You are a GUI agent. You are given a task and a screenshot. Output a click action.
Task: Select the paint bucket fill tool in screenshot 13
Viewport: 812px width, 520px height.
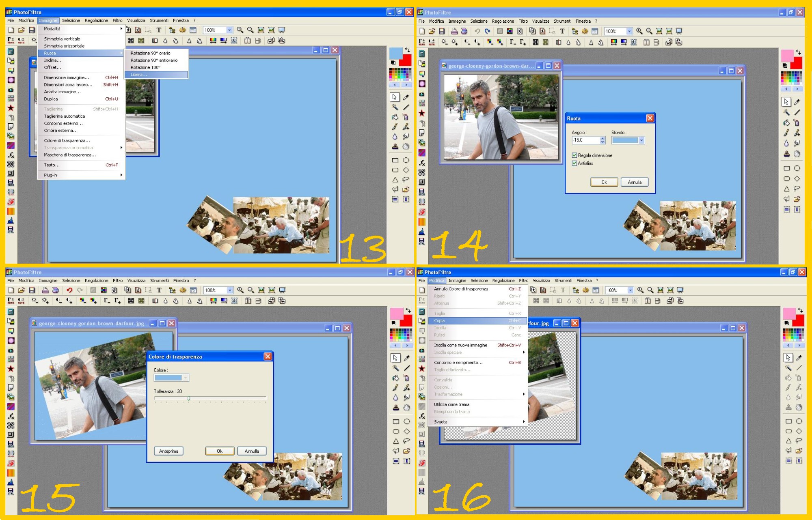[x=395, y=117]
